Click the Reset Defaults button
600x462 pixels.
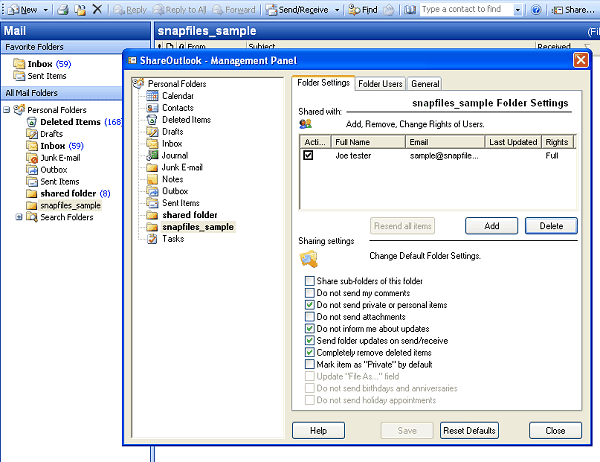(469, 431)
